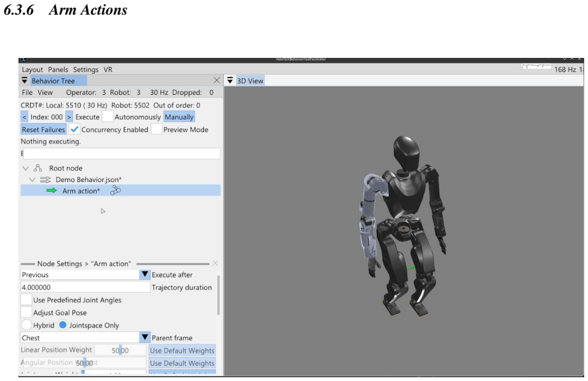Screen dimensions: 588x381
Task: Adjust Angular Position Weight slider
Action: (85, 363)
